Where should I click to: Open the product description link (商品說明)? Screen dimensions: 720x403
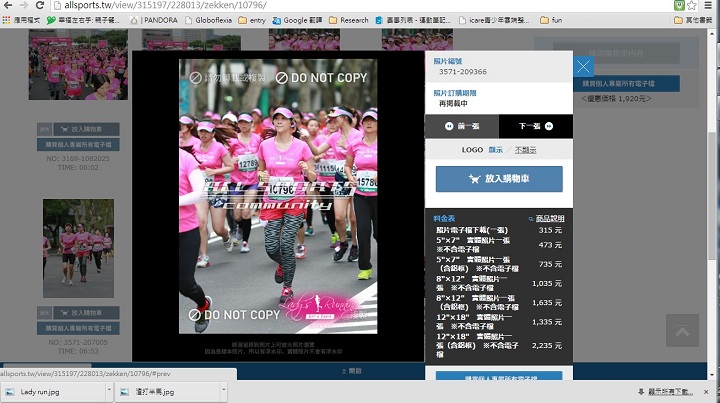point(550,218)
